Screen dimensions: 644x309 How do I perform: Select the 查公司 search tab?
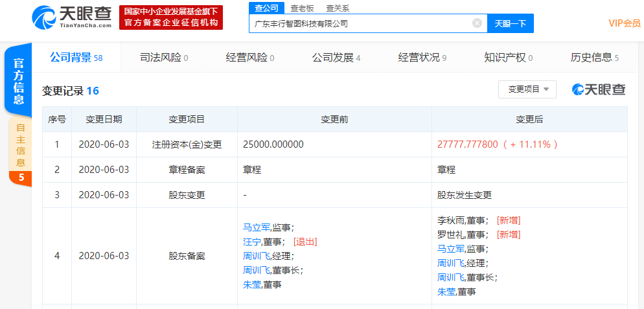[266, 8]
